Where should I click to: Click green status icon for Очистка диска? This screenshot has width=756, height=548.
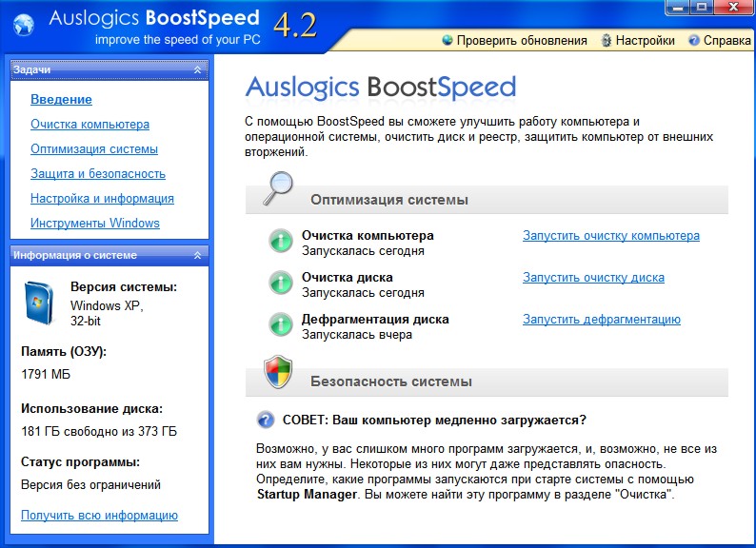(x=281, y=283)
